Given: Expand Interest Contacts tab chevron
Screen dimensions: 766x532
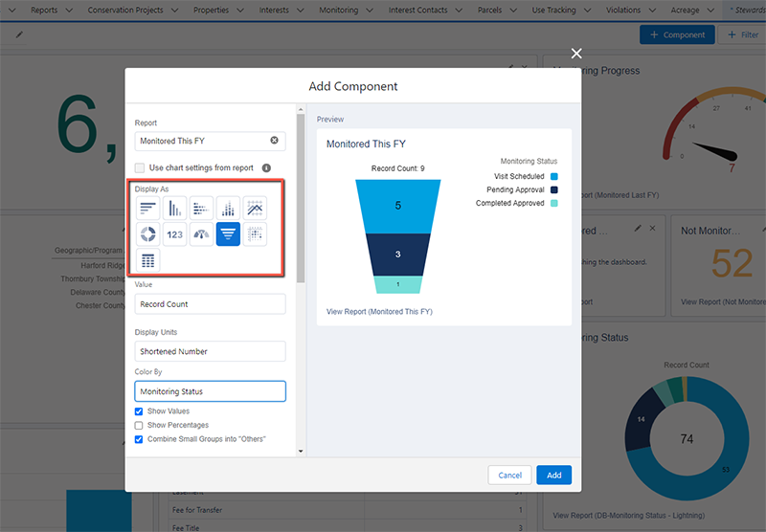Looking at the screenshot, I should pos(459,11).
